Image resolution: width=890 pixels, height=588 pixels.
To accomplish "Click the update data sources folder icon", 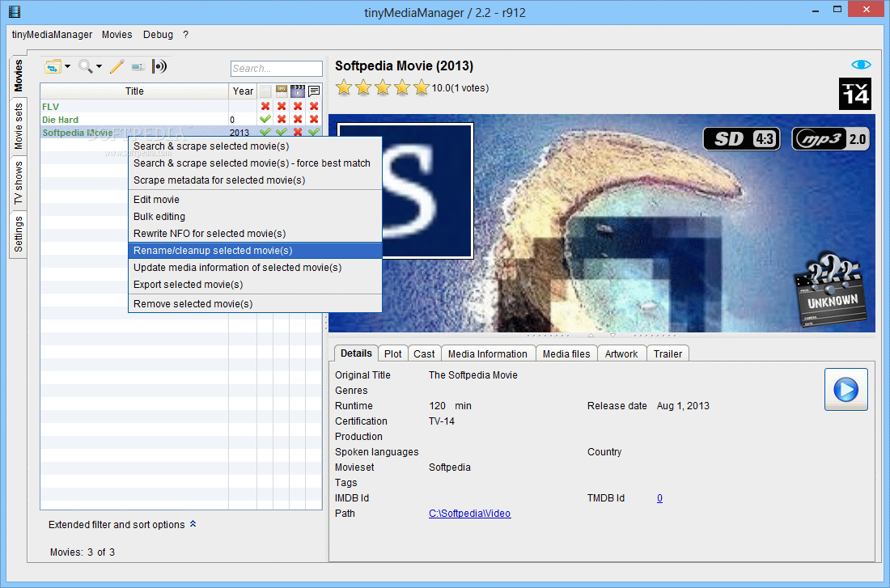I will (x=53, y=67).
